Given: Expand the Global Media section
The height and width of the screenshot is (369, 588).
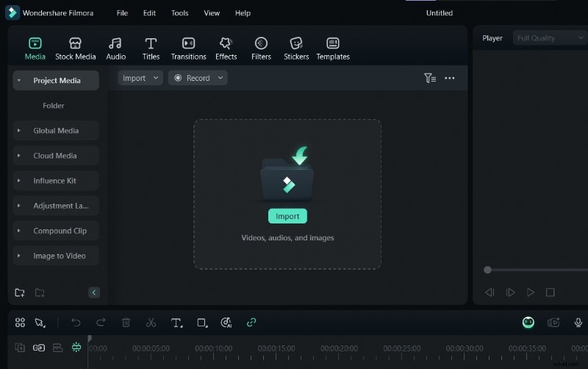Looking at the screenshot, I should 56,131.
